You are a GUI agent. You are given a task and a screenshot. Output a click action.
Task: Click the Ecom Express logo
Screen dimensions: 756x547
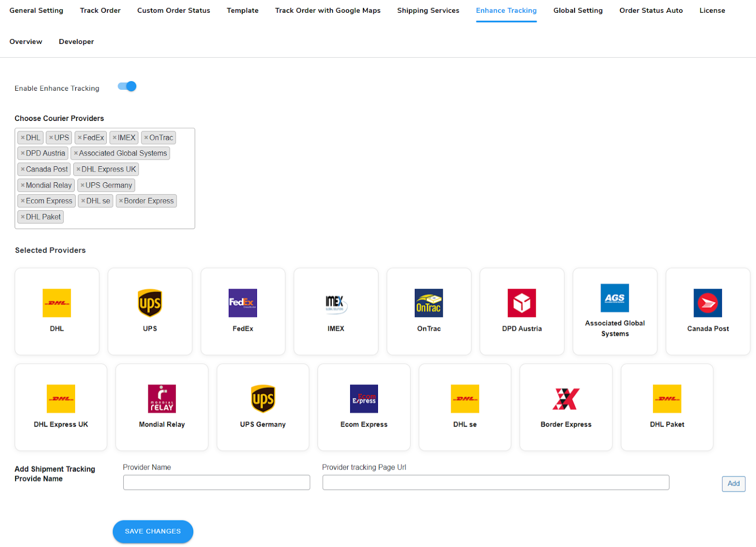[364, 399]
